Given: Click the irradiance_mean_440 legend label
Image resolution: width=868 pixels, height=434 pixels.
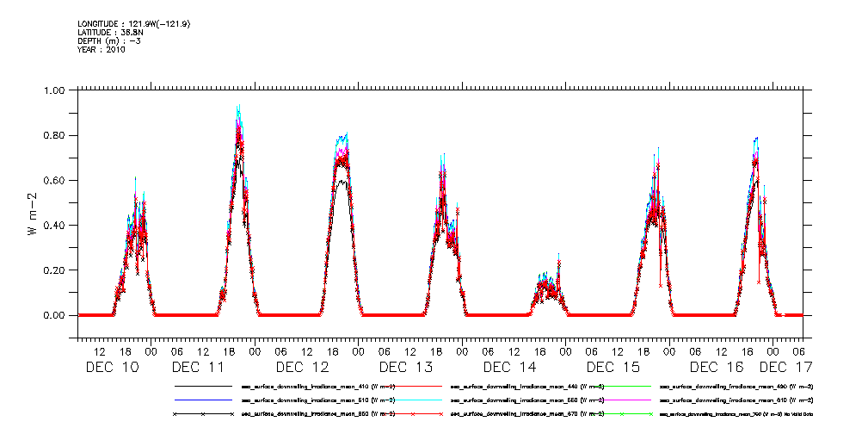Looking at the screenshot, I should (x=527, y=386).
